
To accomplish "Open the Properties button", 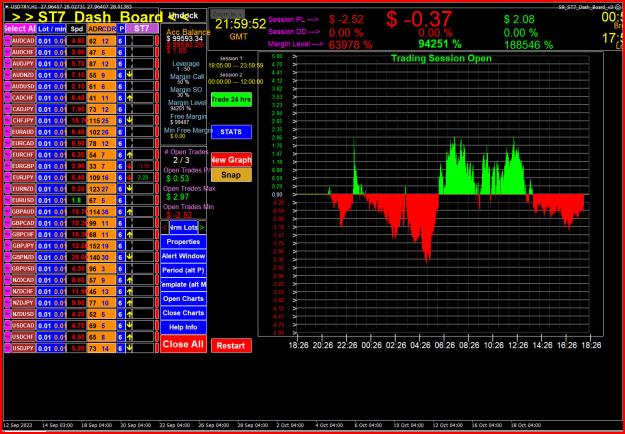I will 183,242.
